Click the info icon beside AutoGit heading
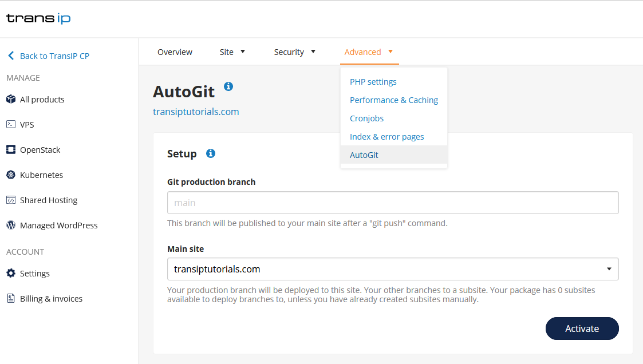This screenshot has width=643, height=364. [x=228, y=86]
